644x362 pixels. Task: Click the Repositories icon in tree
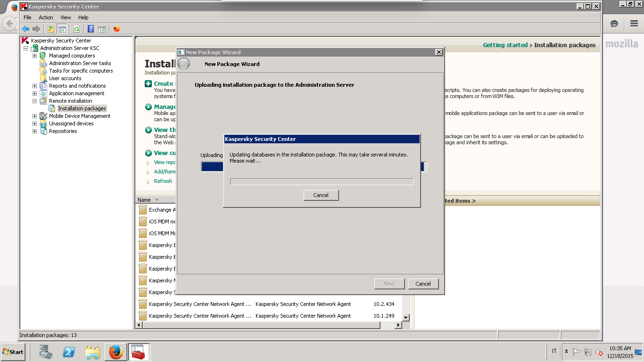(43, 131)
